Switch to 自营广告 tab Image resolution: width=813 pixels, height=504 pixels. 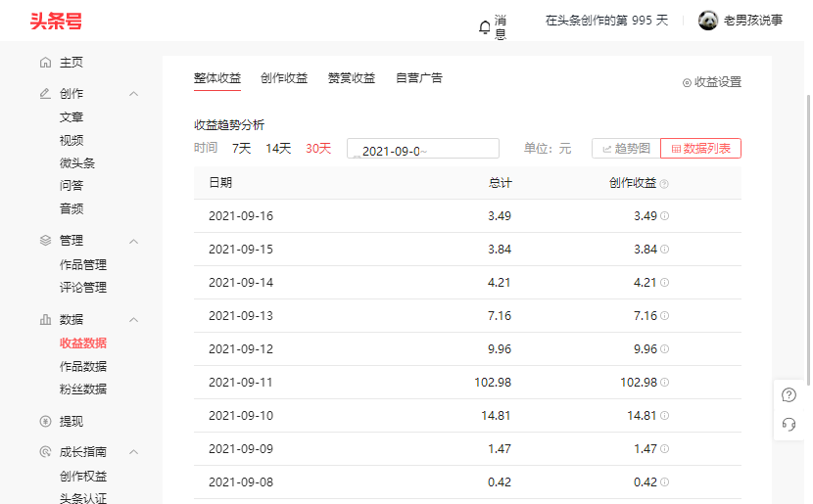419,78
